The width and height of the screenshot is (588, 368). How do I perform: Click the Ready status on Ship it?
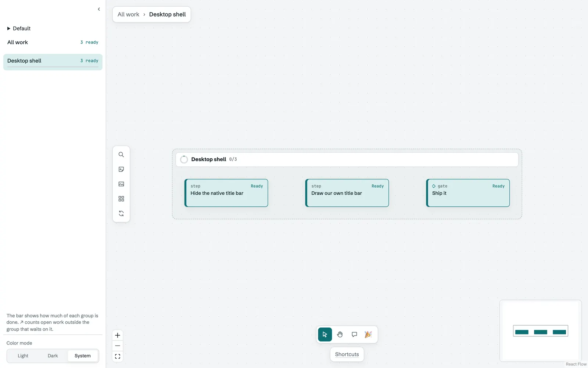pyautogui.click(x=499, y=186)
